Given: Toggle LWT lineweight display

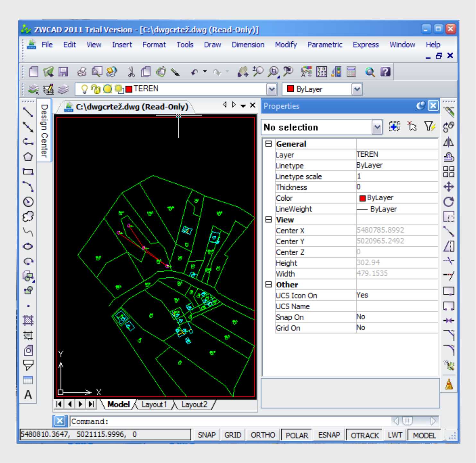Looking at the screenshot, I should point(395,435).
